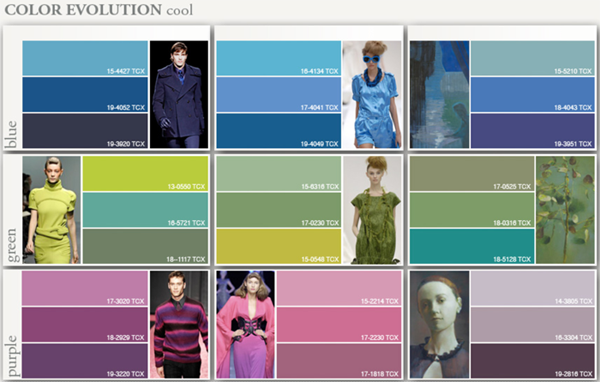
Task: Click the "COLOR EVOLUTION" heading text
Action: click(x=83, y=10)
